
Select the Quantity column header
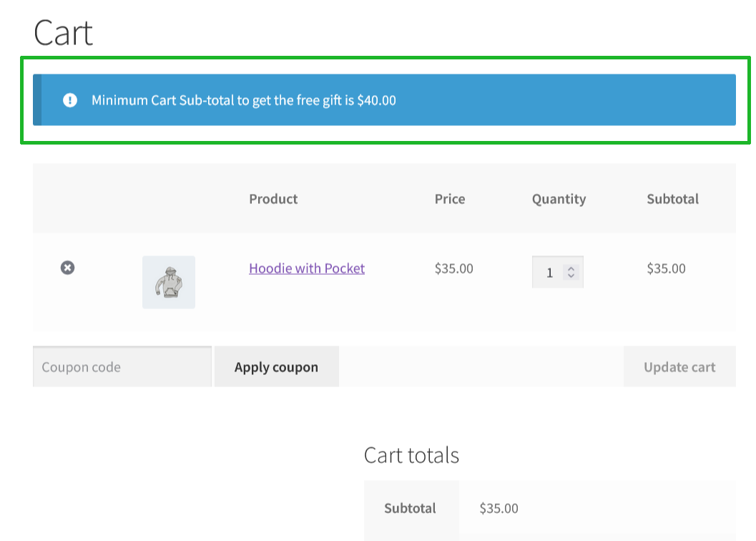click(x=559, y=199)
